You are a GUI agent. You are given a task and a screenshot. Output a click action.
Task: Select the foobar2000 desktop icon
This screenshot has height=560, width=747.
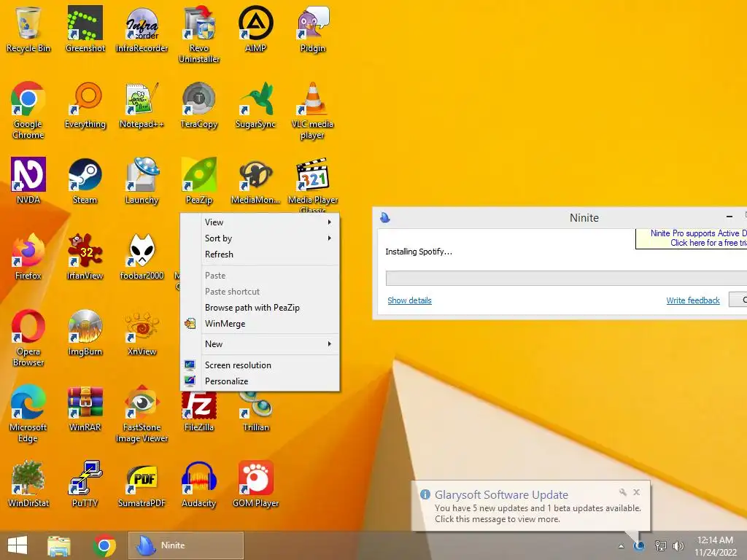tap(142, 256)
